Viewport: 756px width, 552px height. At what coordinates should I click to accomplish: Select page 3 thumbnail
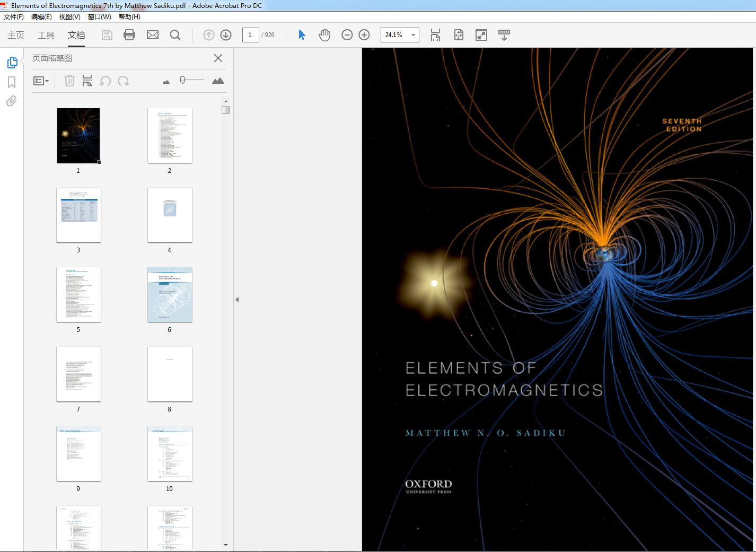coord(78,215)
